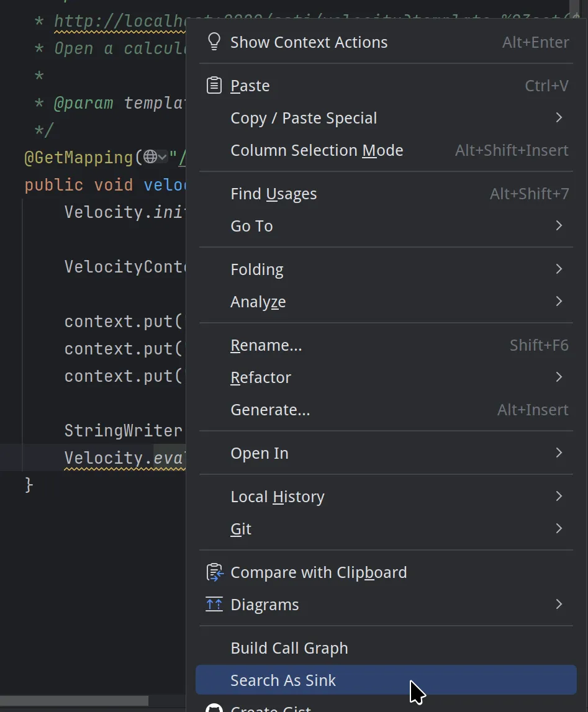
Task: Toggle Column Selection Mode
Action: (317, 150)
